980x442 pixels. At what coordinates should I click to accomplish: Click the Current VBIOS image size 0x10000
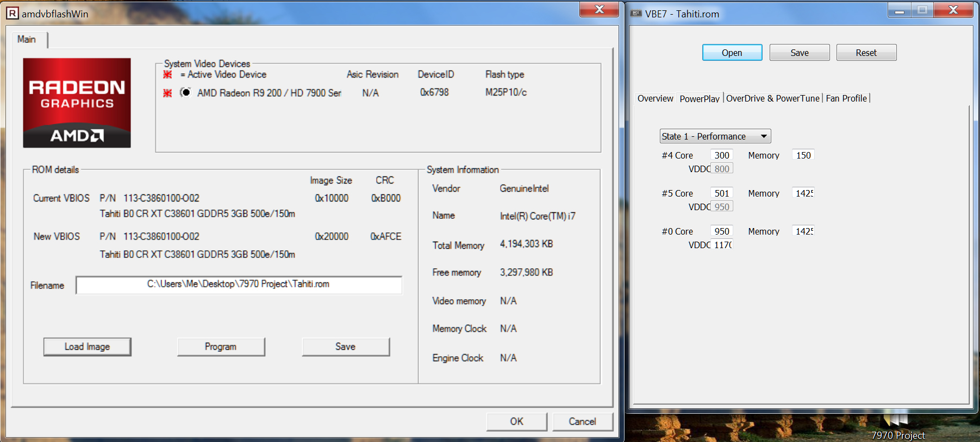tap(332, 198)
